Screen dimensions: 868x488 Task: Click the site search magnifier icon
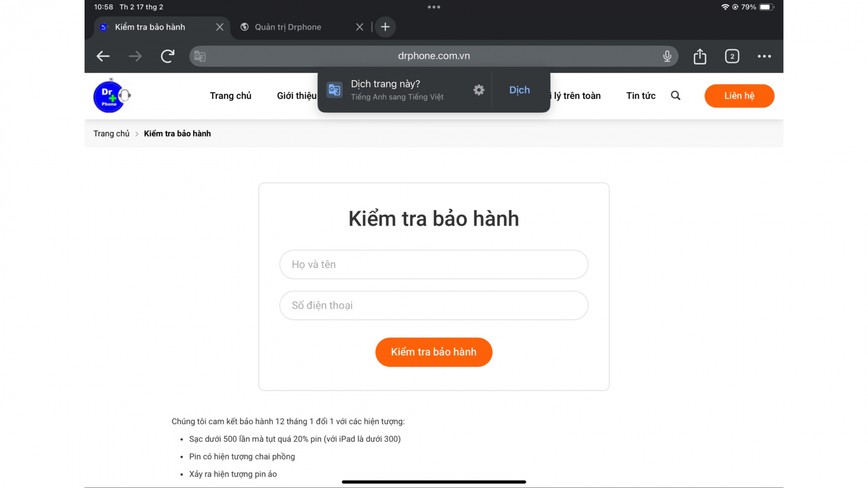pyautogui.click(x=675, y=95)
